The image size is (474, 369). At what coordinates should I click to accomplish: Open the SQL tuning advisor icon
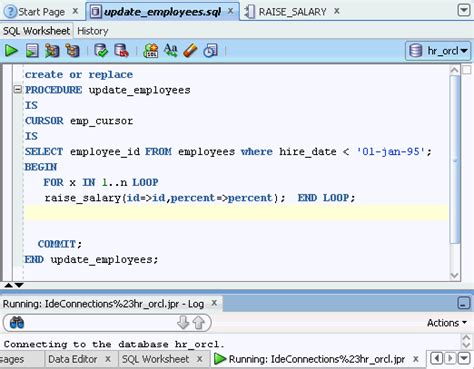pos(150,51)
